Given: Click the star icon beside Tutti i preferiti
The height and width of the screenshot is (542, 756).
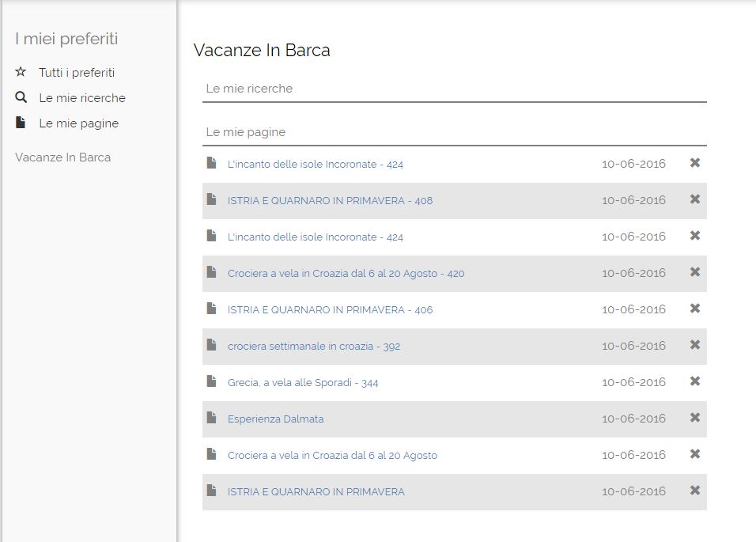Looking at the screenshot, I should click(x=21, y=72).
